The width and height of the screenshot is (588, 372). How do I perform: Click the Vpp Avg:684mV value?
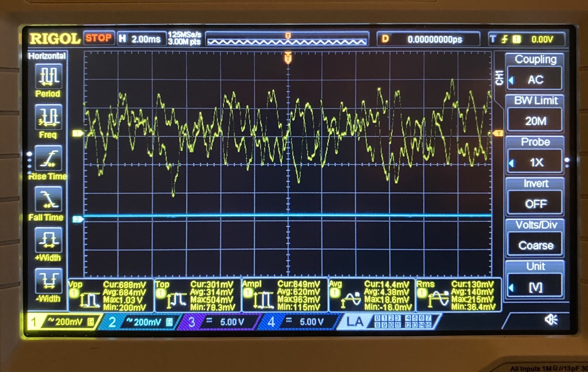pos(124,292)
